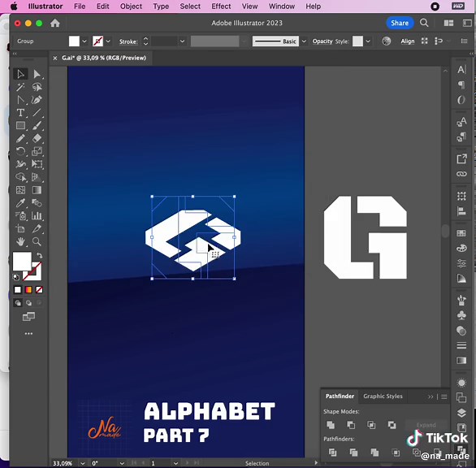Click Opacity link in control bar
The image size is (476, 468).
pos(322,41)
